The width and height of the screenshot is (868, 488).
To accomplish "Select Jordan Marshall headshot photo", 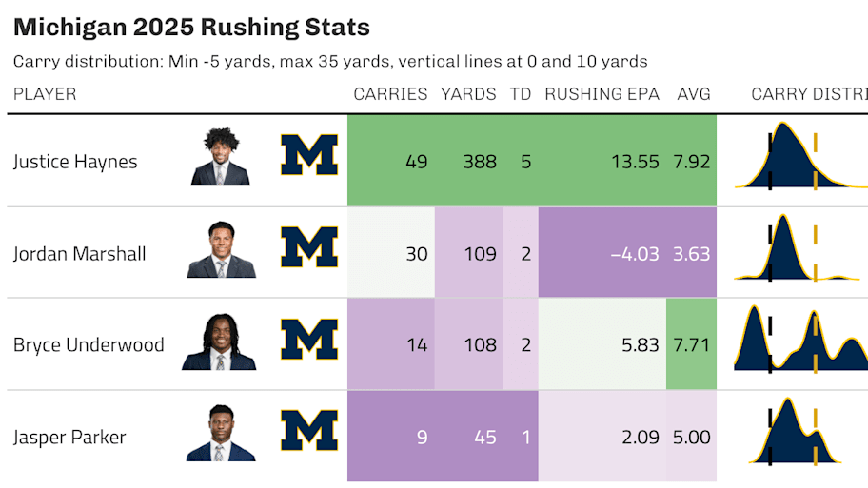I will coord(222,249).
